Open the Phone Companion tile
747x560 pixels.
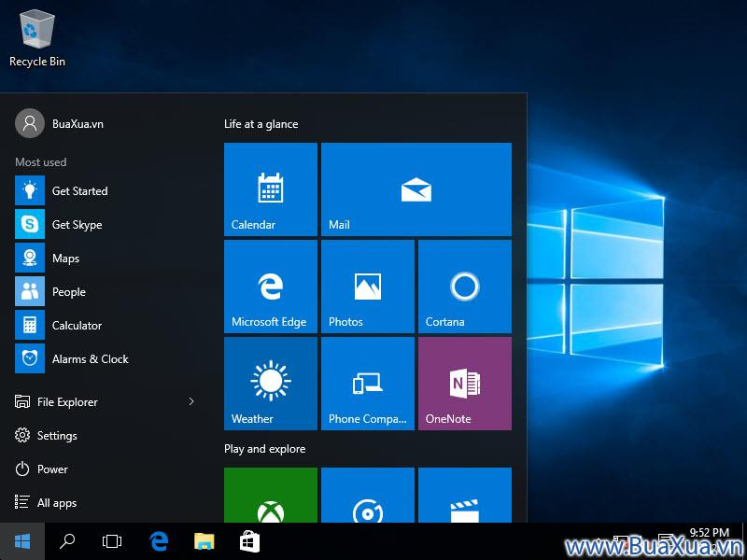(368, 384)
